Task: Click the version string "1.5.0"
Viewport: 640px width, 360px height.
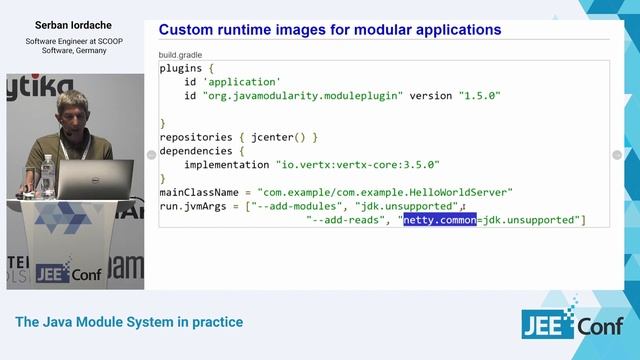Action: tap(480, 96)
